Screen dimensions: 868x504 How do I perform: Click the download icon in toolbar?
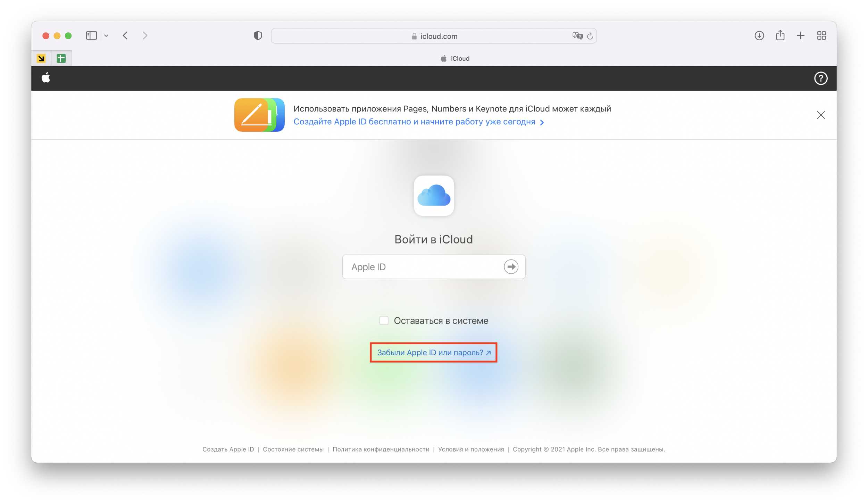tap(758, 35)
